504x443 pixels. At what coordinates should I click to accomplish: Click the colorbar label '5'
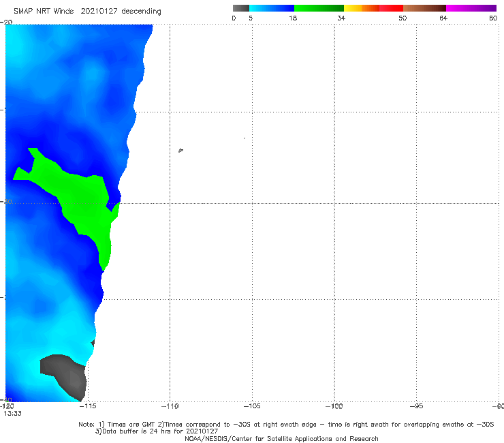pyautogui.click(x=251, y=18)
